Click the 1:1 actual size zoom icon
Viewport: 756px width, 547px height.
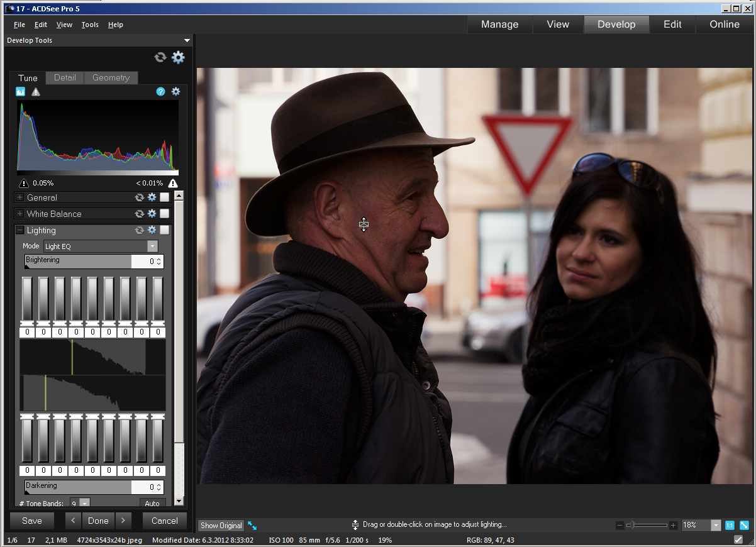pos(730,525)
